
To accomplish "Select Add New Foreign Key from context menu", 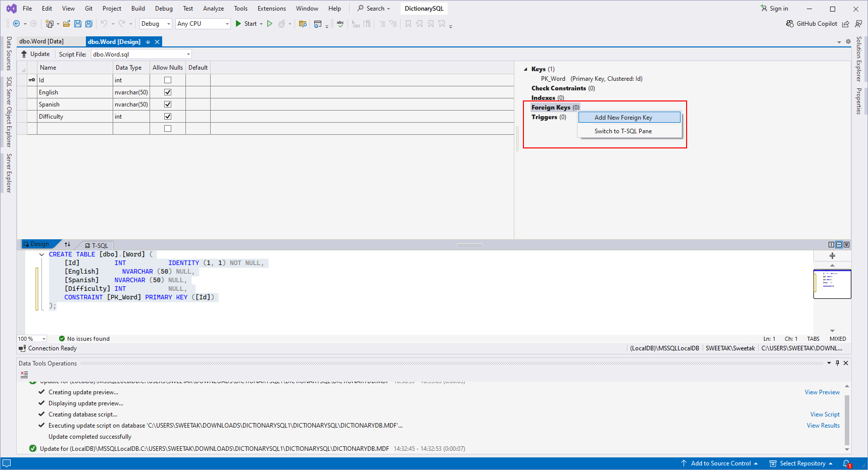I will [629, 117].
